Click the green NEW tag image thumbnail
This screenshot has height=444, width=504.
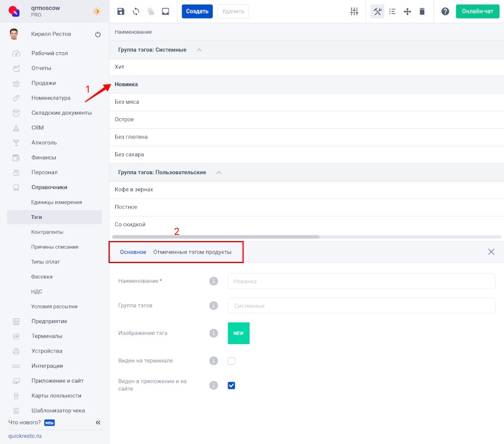(239, 333)
